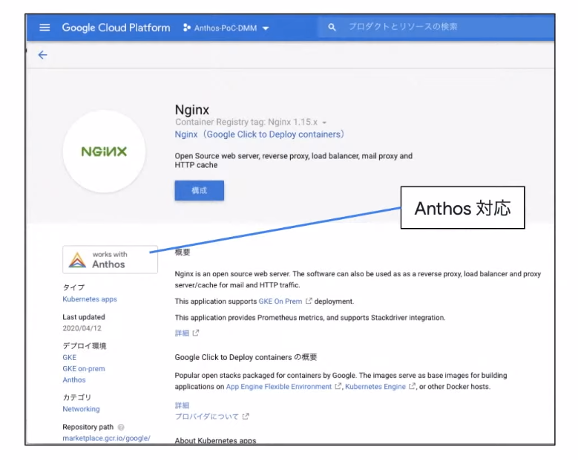
Task: Open 詳細 link under Stackdriver integration text
Action: [x=182, y=333]
